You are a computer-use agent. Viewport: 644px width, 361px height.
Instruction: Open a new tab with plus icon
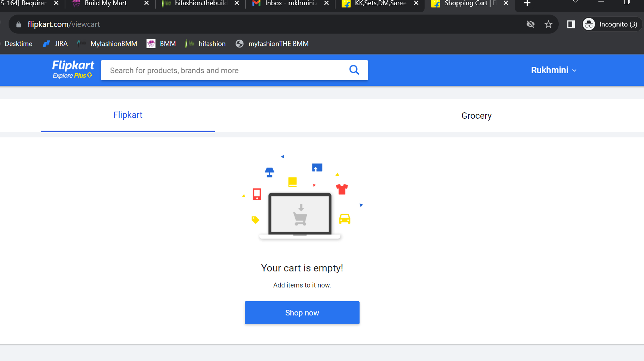[527, 3]
